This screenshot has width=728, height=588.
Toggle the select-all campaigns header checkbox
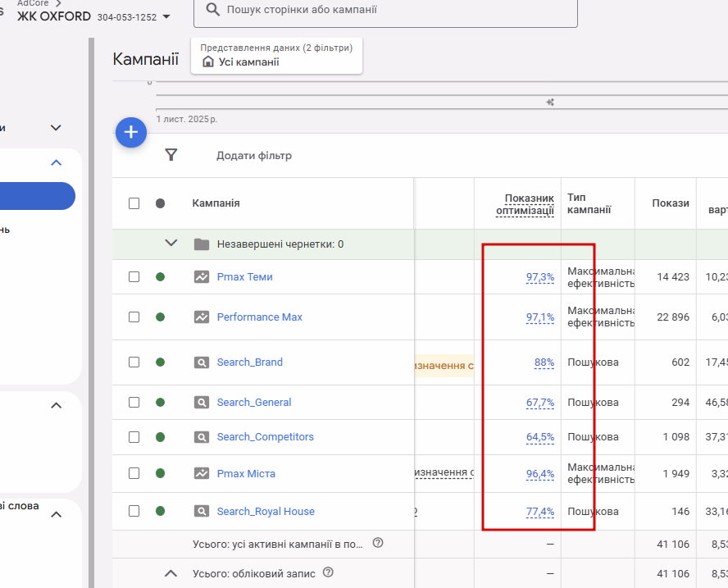(x=134, y=203)
